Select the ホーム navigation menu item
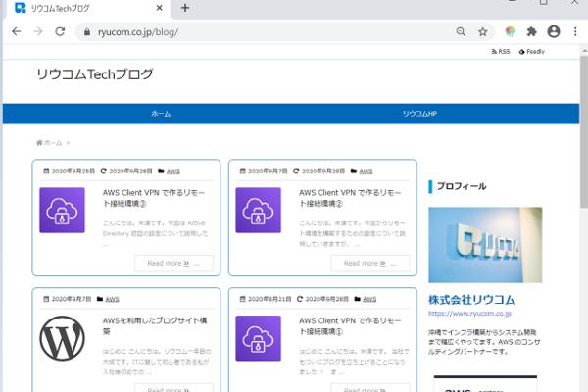This screenshot has height=392, width=588. [161, 114]
